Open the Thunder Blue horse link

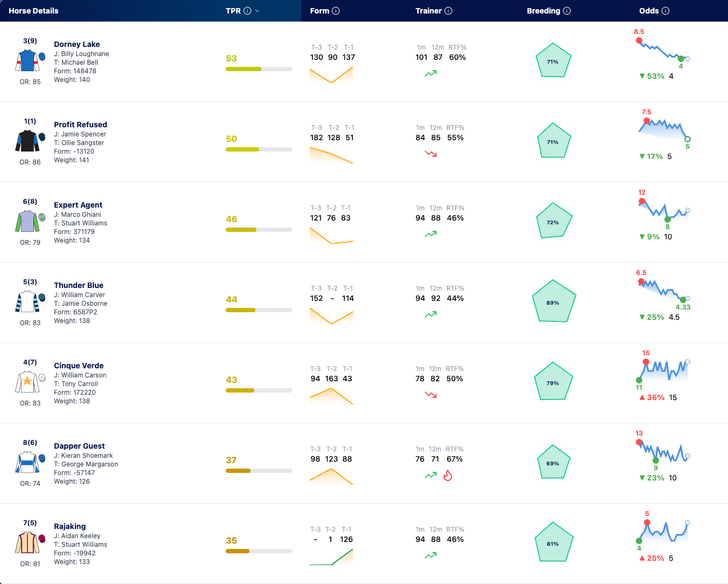[x=79, y=285]
